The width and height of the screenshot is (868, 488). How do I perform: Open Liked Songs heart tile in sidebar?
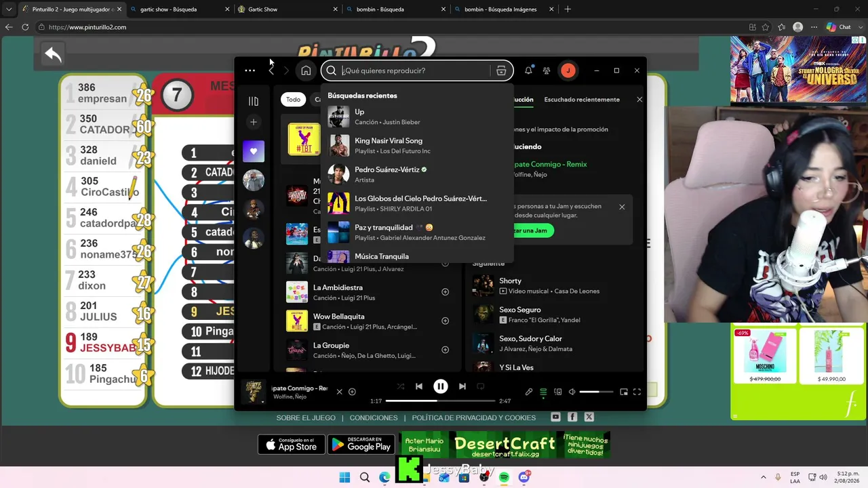pos(254,151)
